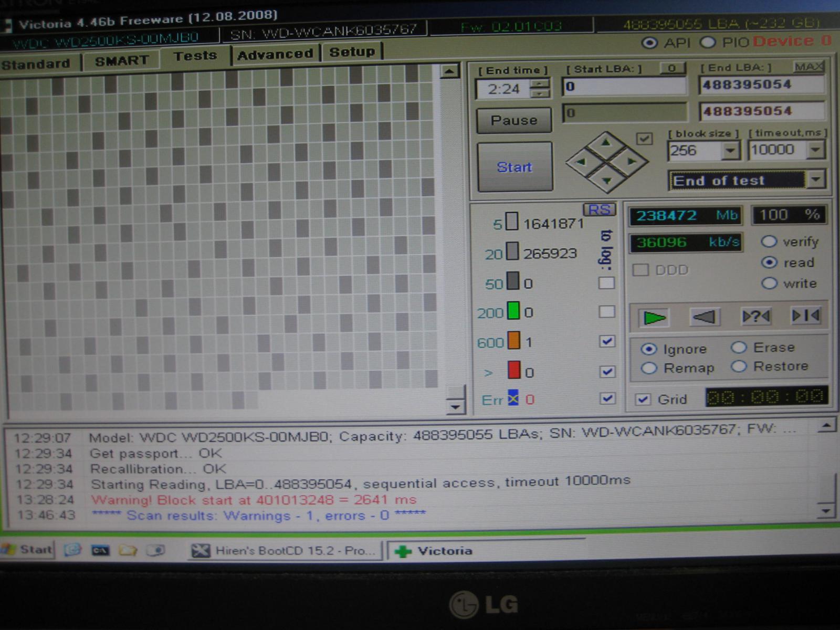The image size is (840, 630).
Task: Select the read scan mode
Action: (x=769, y=262)
